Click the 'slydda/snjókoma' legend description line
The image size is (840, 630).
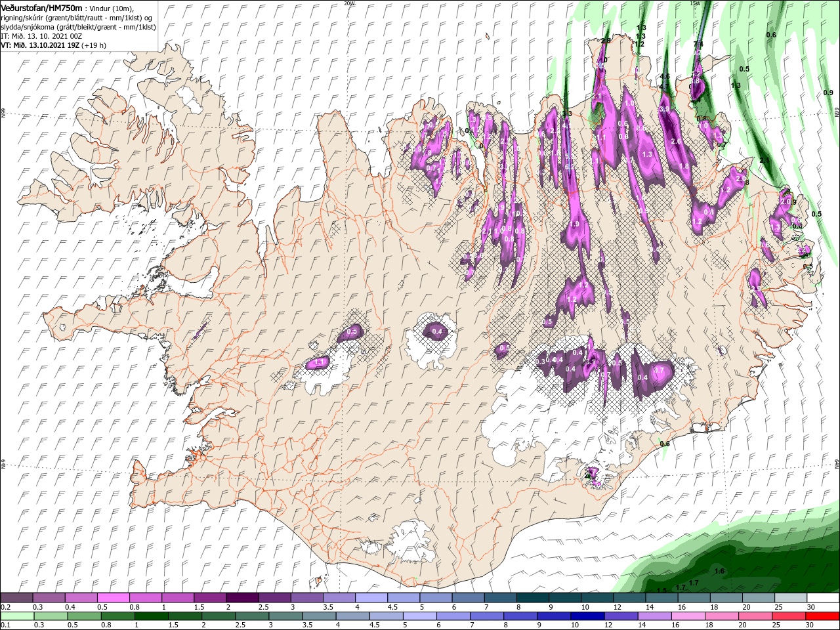click(x=79, y=27)
